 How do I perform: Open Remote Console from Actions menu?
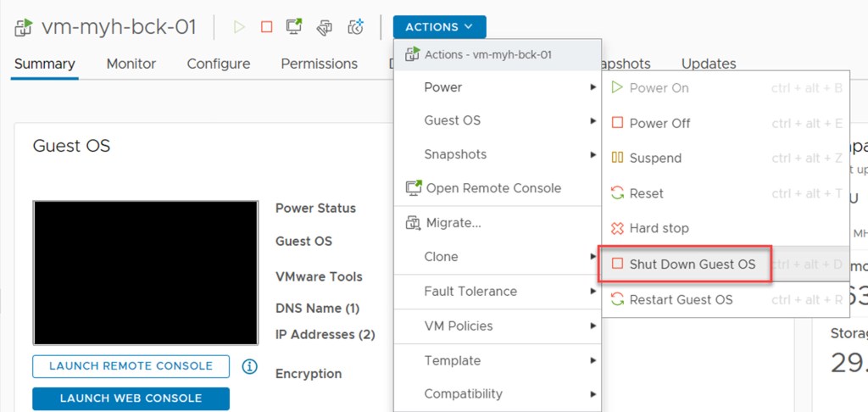492,188
